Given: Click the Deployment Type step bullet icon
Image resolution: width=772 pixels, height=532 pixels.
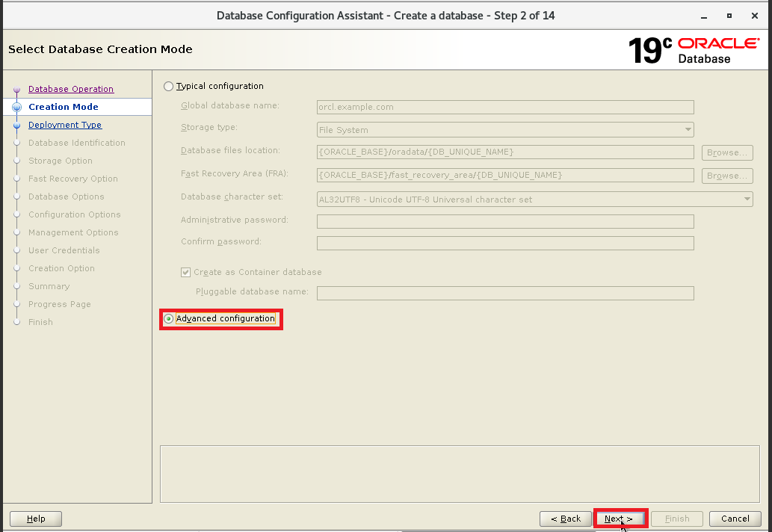Looking at the screenshot, I should click(16, 126).
